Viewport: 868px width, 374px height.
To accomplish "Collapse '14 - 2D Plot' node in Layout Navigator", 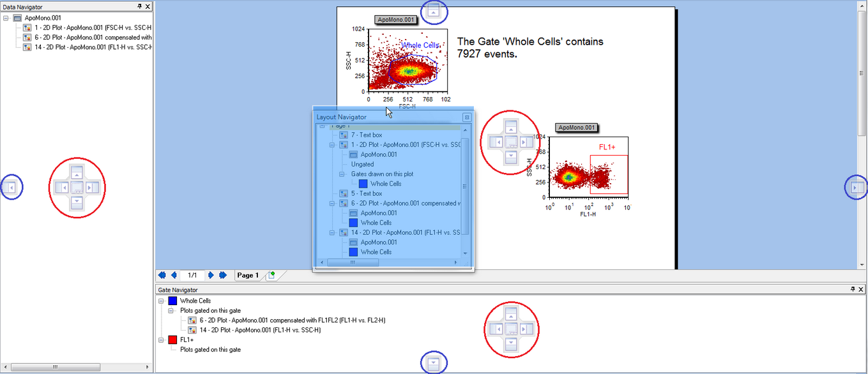I will point(332,232).
